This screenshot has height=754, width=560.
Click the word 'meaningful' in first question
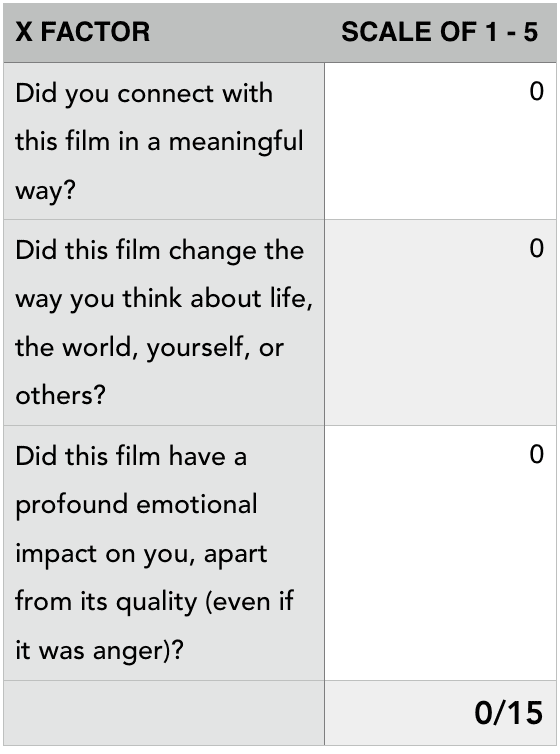click(236, 143)
